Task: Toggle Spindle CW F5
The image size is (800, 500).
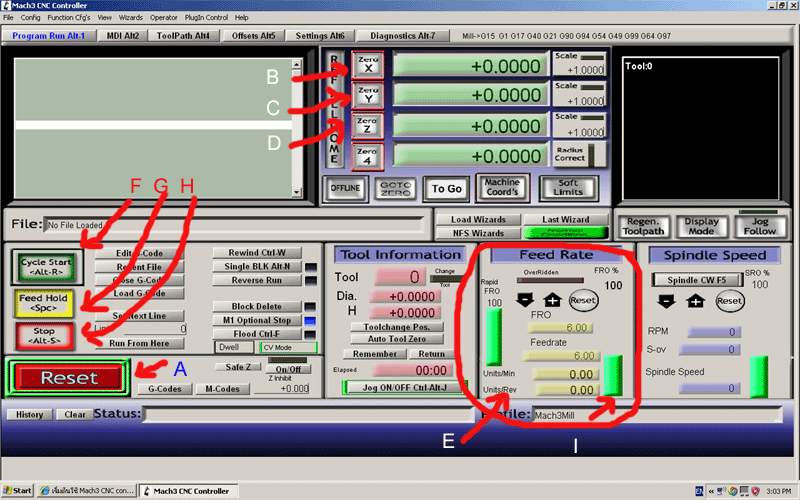Action: pyautogui.click(x=696, y=280)
